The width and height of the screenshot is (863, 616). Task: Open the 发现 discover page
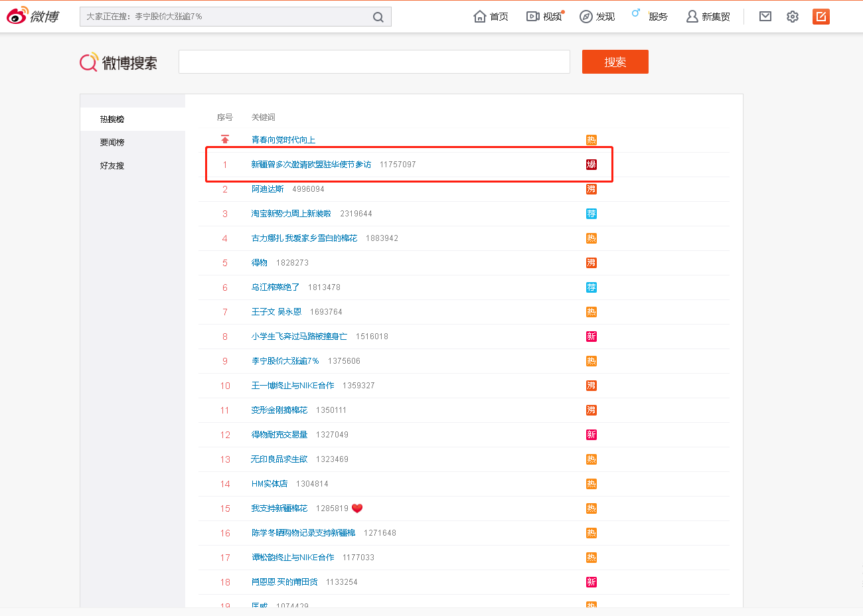[597, 17]
